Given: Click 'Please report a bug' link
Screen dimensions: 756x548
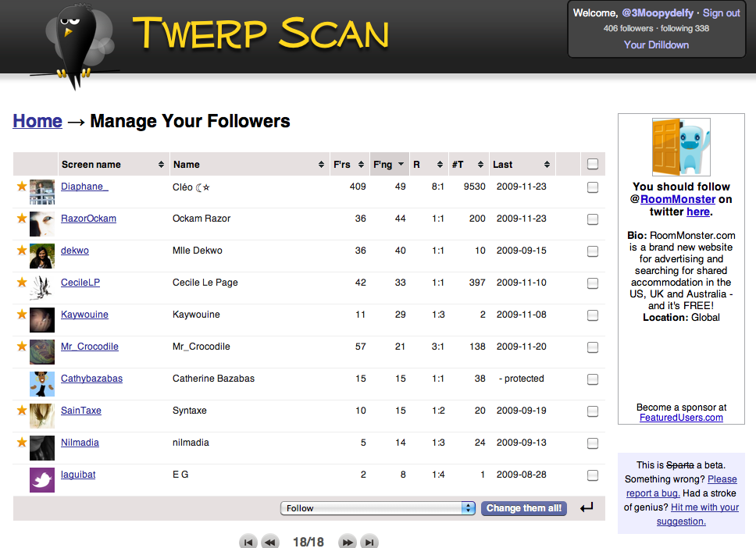Looking at the screenshot, I should point(681,486).
